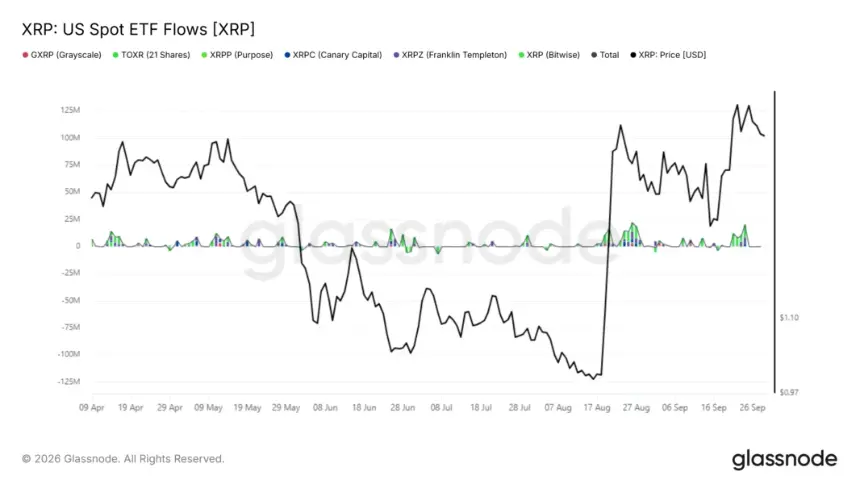The height and width of the screenshot is (484, 860).
Task: Click the 18 Jul date label
Action: pos(481,408)
